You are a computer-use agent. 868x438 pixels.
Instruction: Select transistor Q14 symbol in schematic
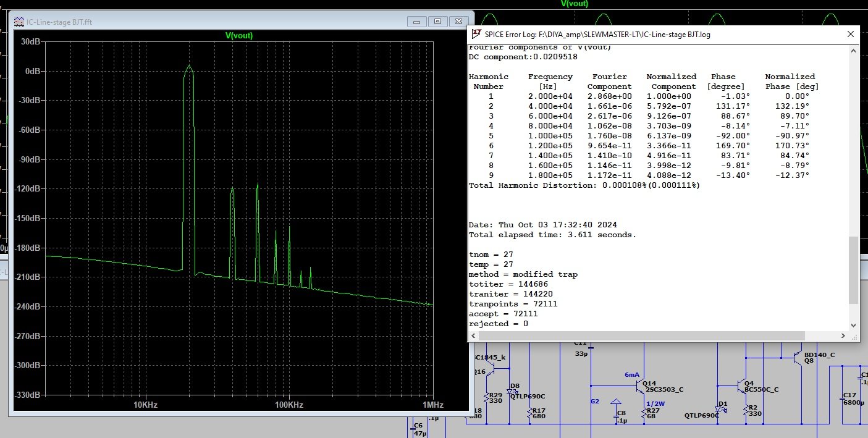tap(641, 386)
